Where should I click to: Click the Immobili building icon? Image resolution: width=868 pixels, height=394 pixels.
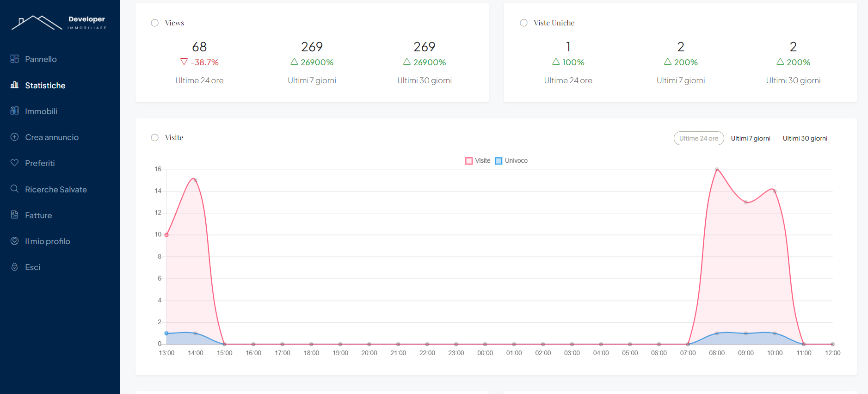coord(14,111)
